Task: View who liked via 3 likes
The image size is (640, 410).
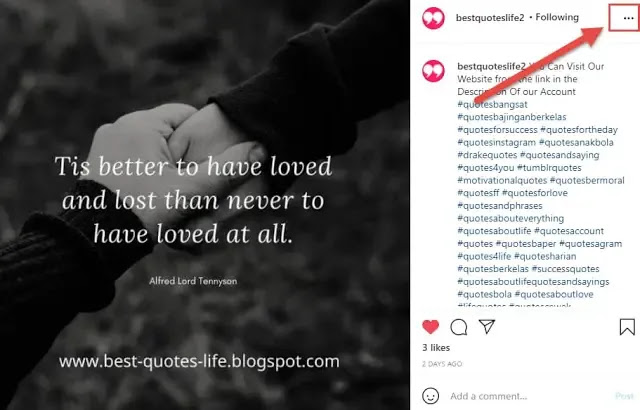Action: click(x=436, y=348)
